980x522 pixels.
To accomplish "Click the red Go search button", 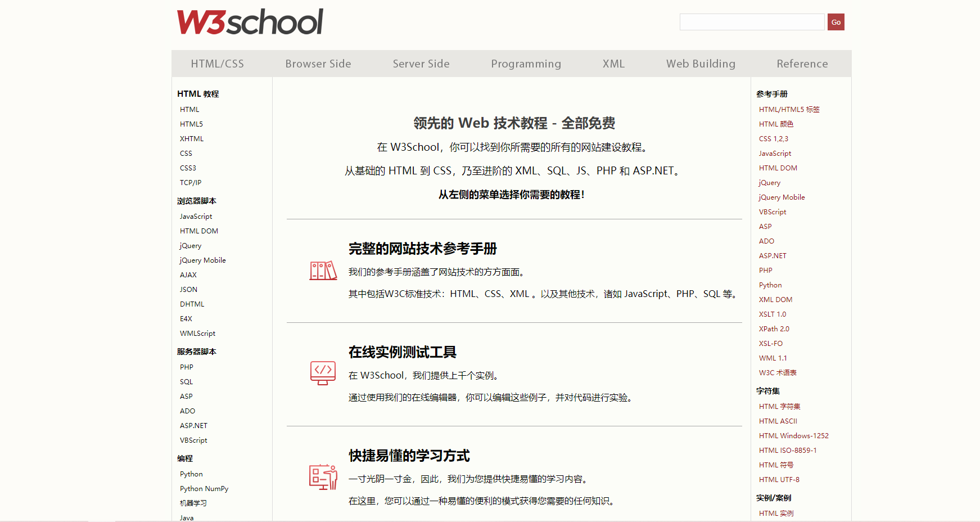I will click(x=836, y=22).
